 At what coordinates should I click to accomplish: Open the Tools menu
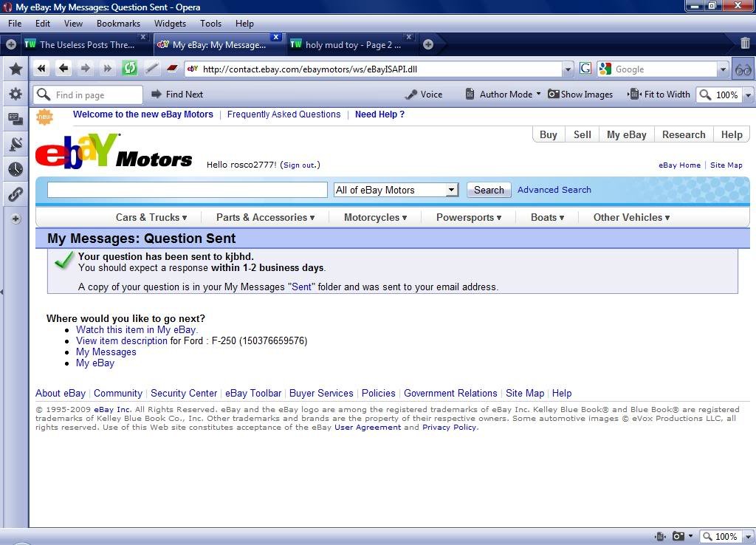210,23
